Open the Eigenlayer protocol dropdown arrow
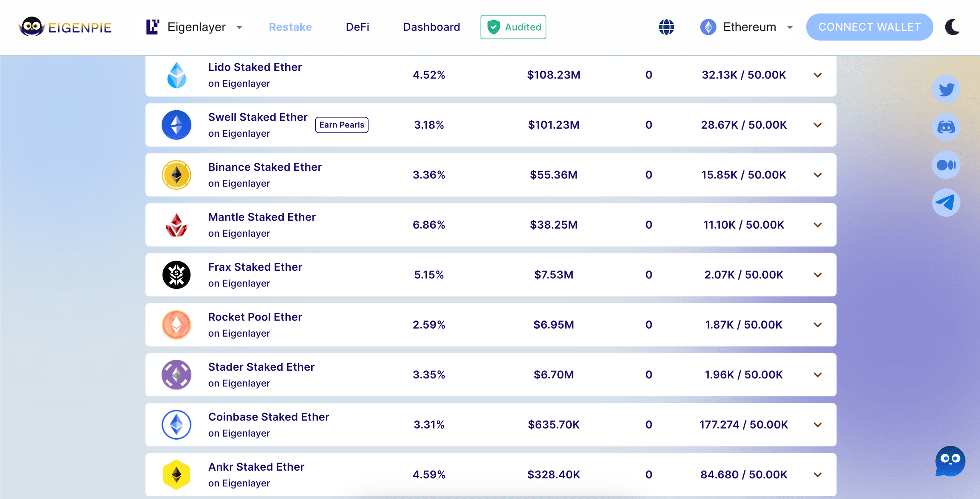The height and width of the screenshot is (499, 980). coord(239,27)
